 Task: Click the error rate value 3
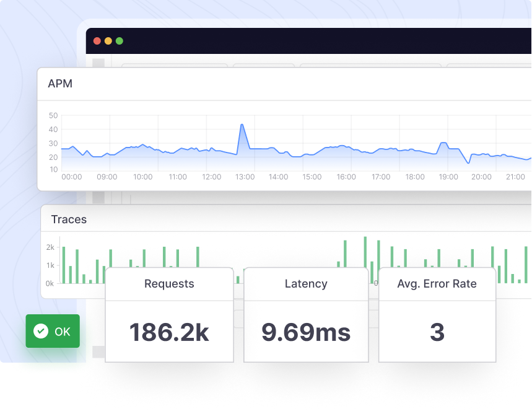pos(437,332)
